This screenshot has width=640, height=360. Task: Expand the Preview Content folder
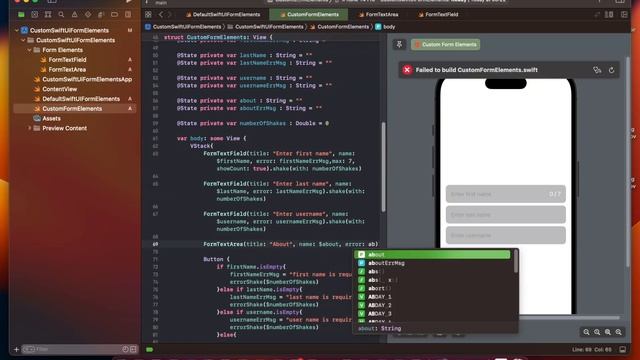click(29, 128)
